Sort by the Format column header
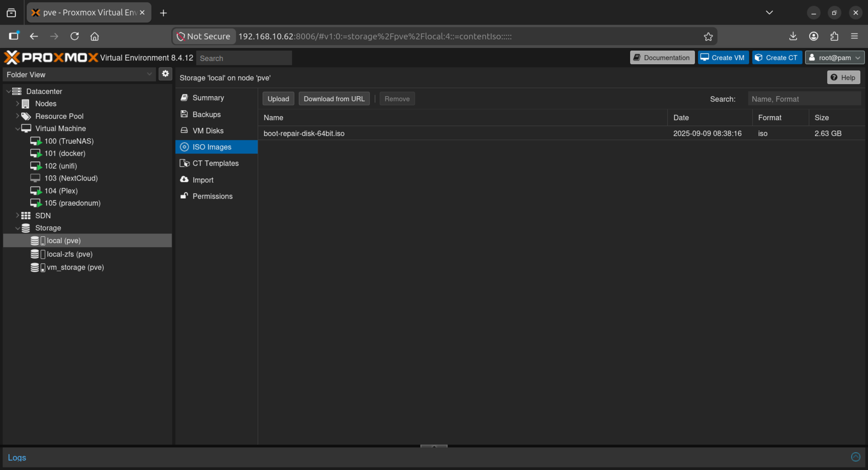Image resolution: width=868 pixels, height=470 pixels. (x=781, y=117)
